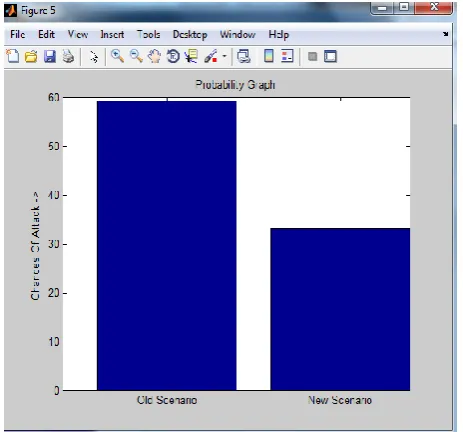The height and width of the screenshot is (432, 463).
Task: Click the 0 y-axis tick label
Action: (57, 390)
